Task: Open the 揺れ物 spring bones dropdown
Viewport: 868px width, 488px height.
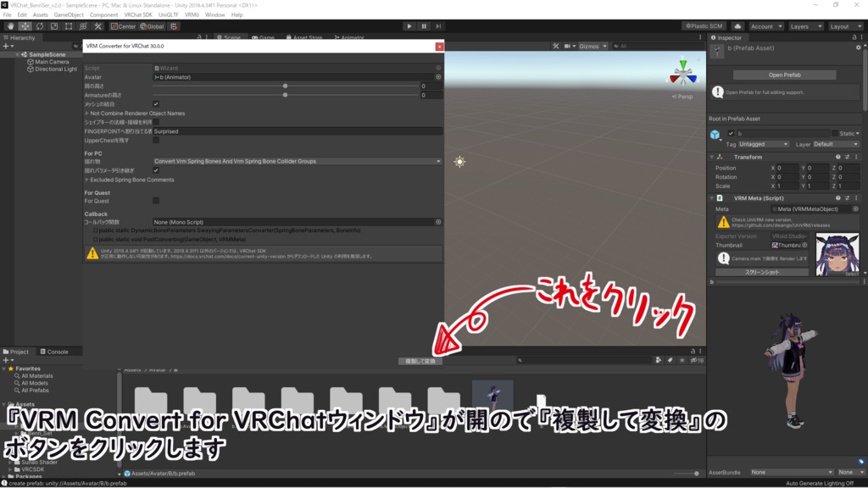Action: (297, 162)
